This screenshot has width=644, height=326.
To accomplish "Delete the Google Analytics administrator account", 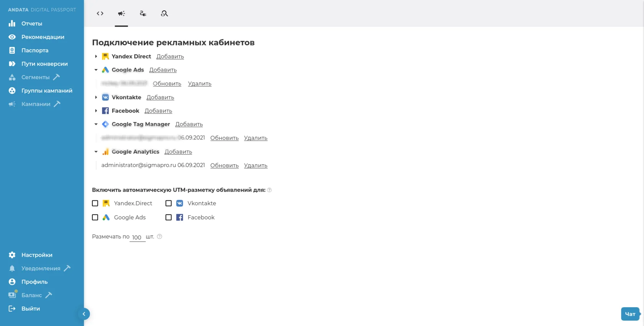I will pos(256,165).
